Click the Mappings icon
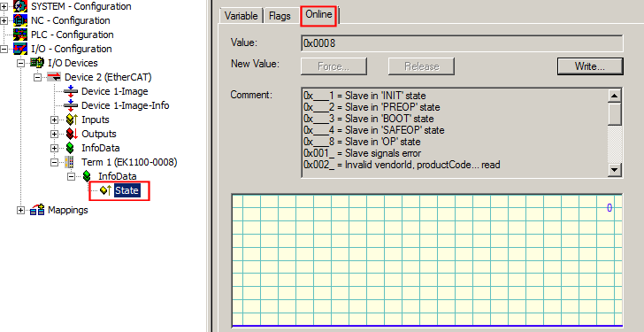The image size is (644, 332). click(37, 210)
